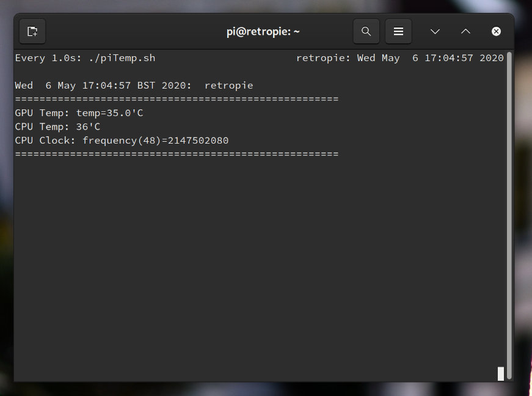The image size is (532, 396).
Task: Close the pi@retropie terminal window
Action: tap(496, 32)
